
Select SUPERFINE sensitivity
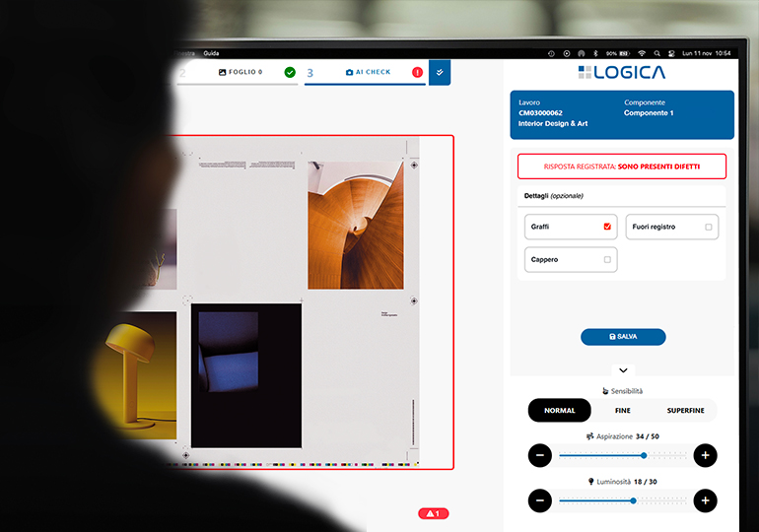pos(685,410)
